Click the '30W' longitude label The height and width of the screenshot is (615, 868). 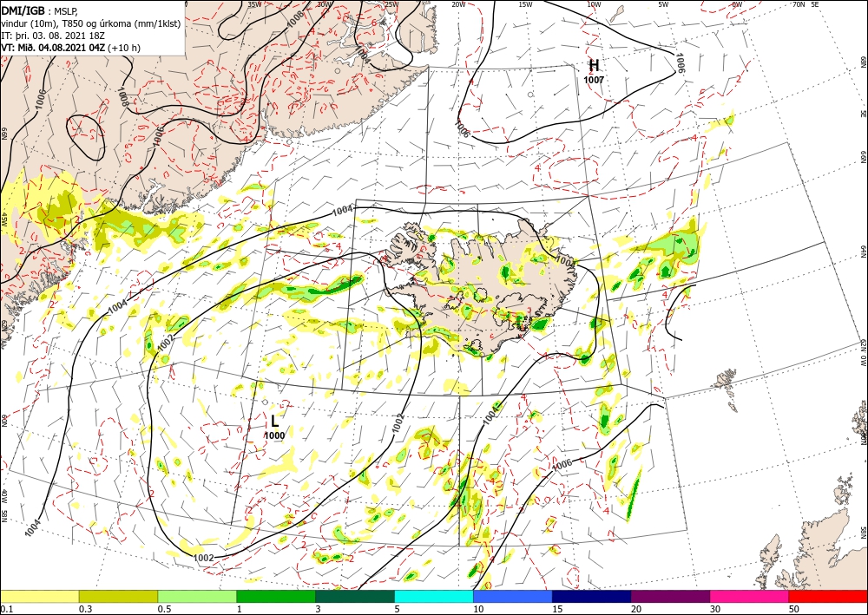coord(325,4)
